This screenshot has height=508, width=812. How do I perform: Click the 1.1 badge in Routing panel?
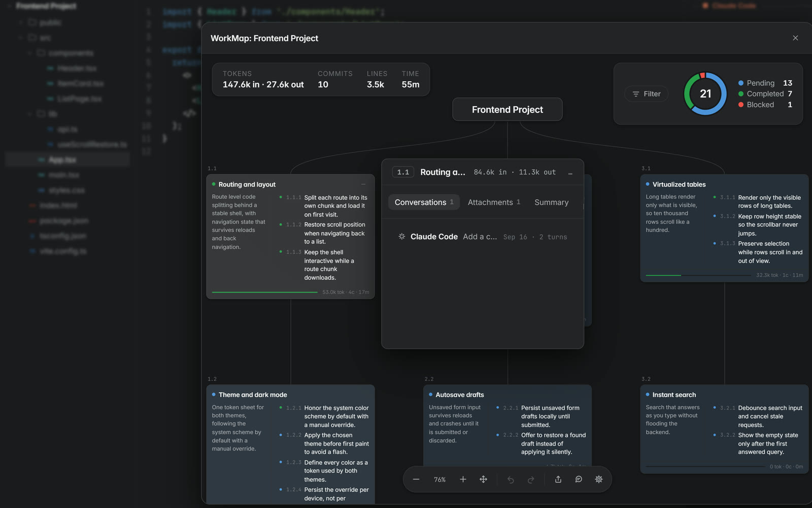403,172
